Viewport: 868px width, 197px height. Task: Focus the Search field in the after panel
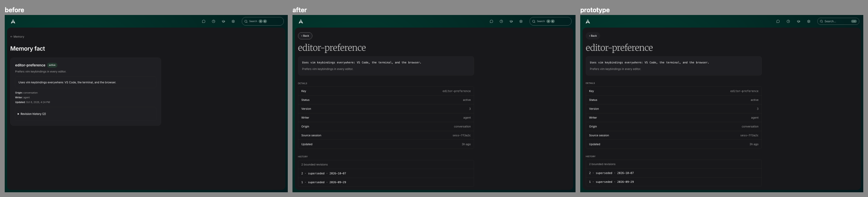(550, 21)
